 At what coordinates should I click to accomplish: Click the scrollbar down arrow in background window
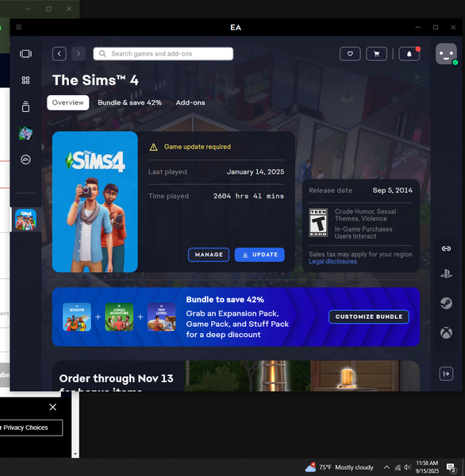tap(75, 455)
